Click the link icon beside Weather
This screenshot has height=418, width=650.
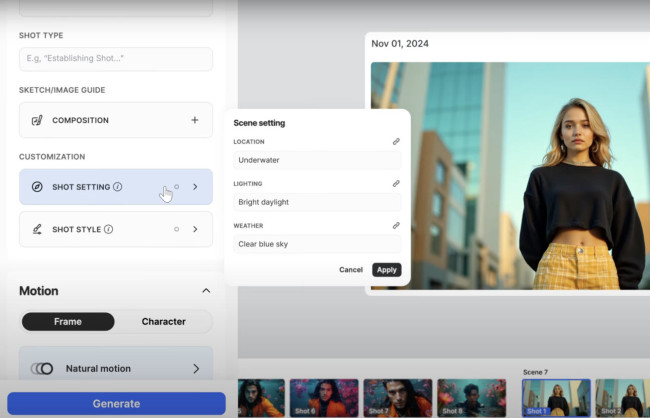396,226
